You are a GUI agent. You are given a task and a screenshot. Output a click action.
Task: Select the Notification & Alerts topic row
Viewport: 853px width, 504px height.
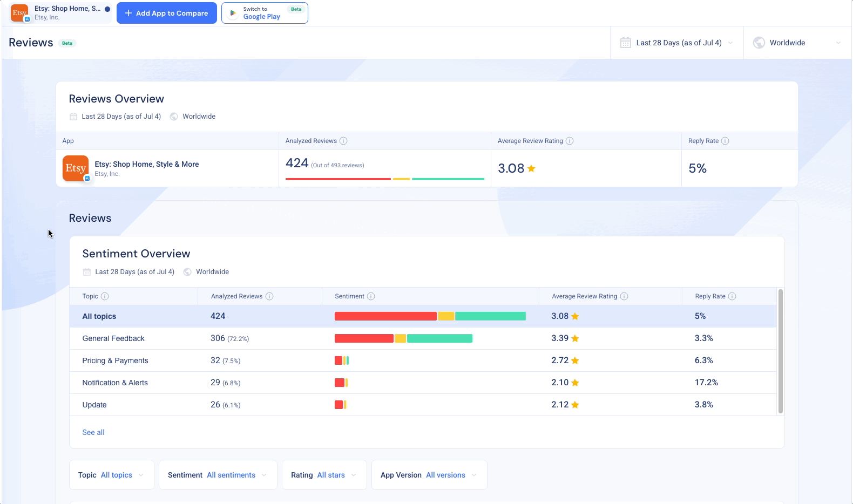tap(423, 383)
